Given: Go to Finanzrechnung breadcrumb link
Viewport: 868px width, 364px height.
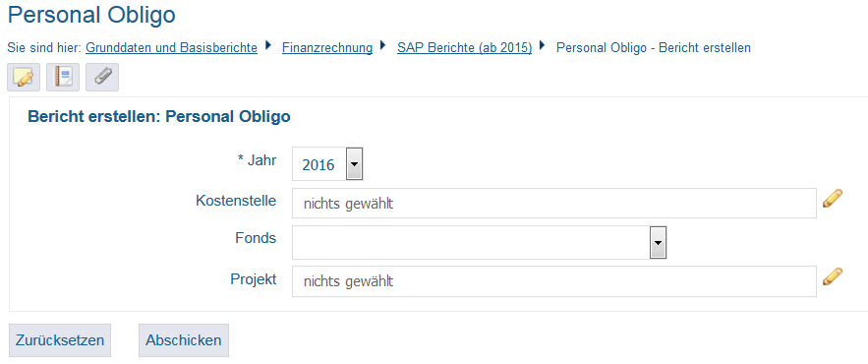Looking at the screenshot, I should 327,47.
